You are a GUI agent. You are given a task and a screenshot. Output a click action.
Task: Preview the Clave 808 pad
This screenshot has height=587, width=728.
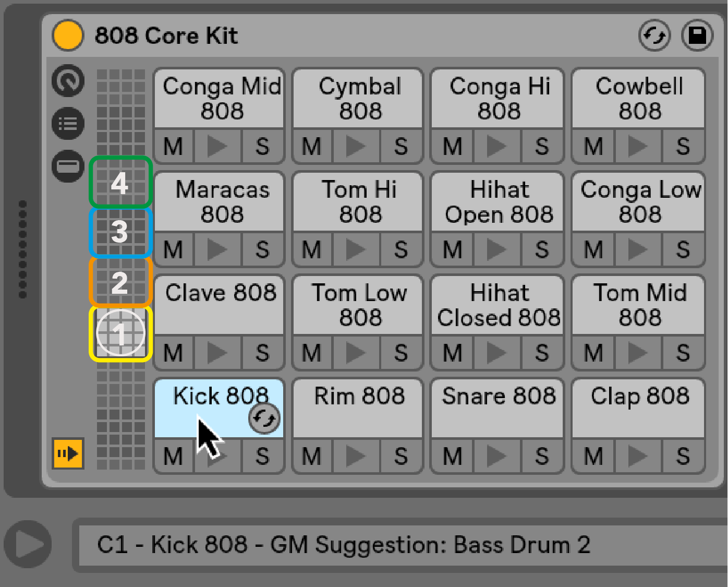pos(217,353)
